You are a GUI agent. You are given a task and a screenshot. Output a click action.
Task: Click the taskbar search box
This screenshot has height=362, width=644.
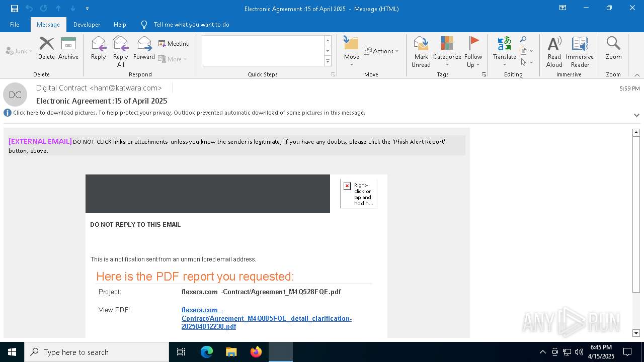pos(97,352)
